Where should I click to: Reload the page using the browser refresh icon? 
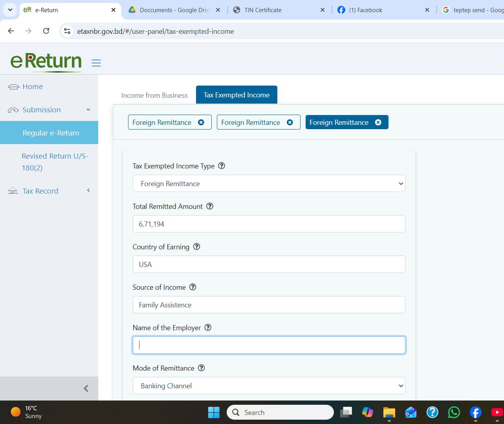(46, 31)
